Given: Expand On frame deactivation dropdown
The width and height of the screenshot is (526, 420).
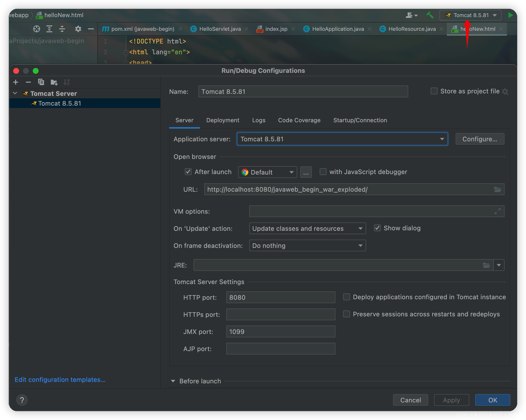Looking at the screenshot, I should pyautogui.click(x=360, y=246).
